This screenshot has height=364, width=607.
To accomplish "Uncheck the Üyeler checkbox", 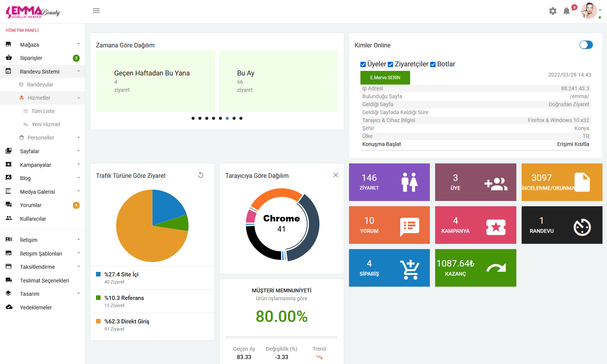I will [x=363, y=64].
